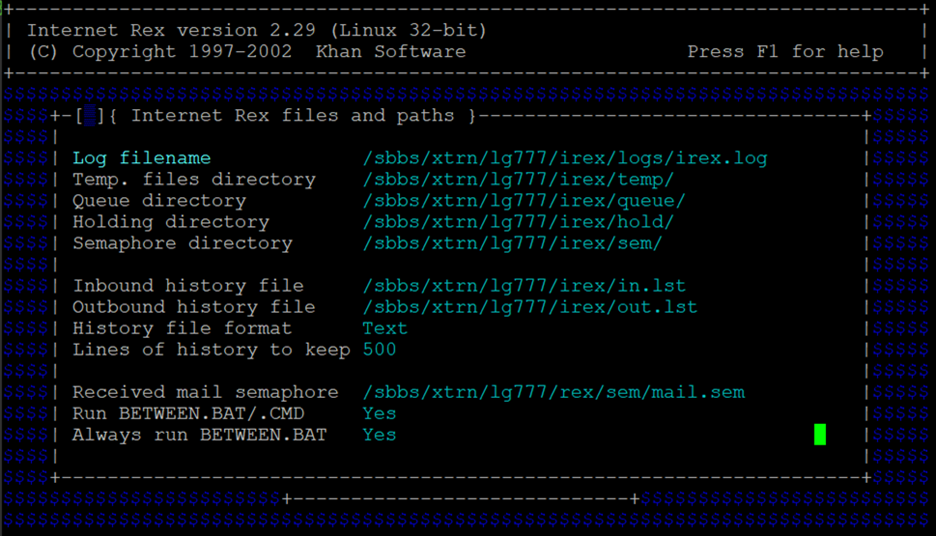
Task: Edit the irex.log path value
Action: coord(565,158)
